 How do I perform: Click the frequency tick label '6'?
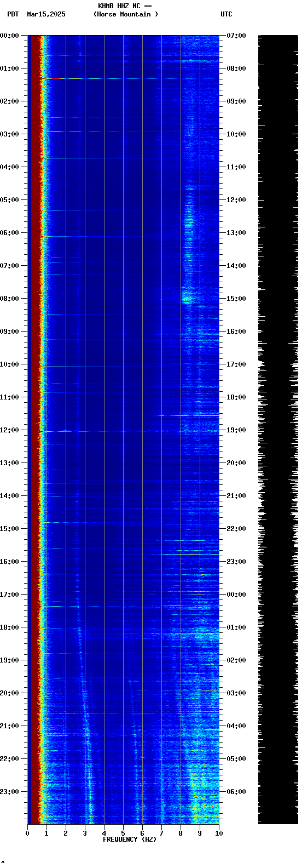pyautogui.click(x=142, y=833)
